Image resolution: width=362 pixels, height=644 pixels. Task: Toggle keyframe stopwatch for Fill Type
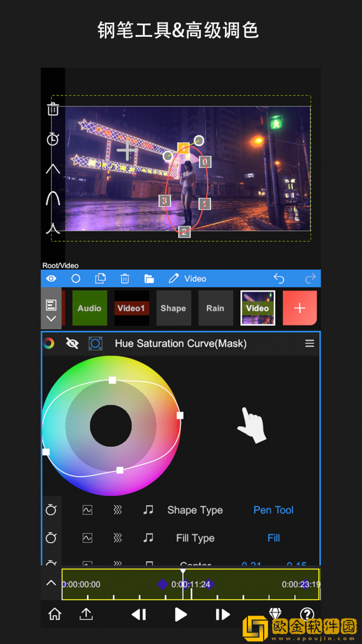point(51,538)
